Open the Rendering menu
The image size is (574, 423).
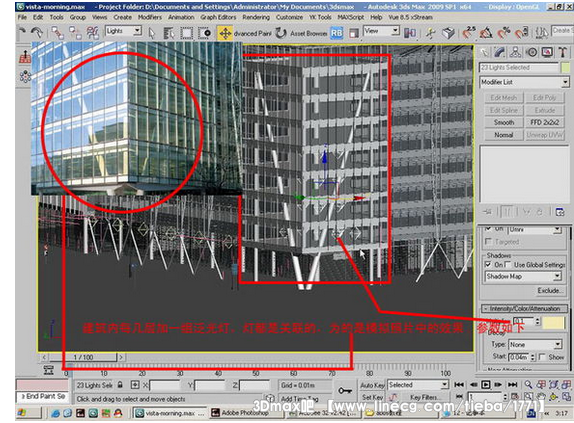(x=256, y=17)
